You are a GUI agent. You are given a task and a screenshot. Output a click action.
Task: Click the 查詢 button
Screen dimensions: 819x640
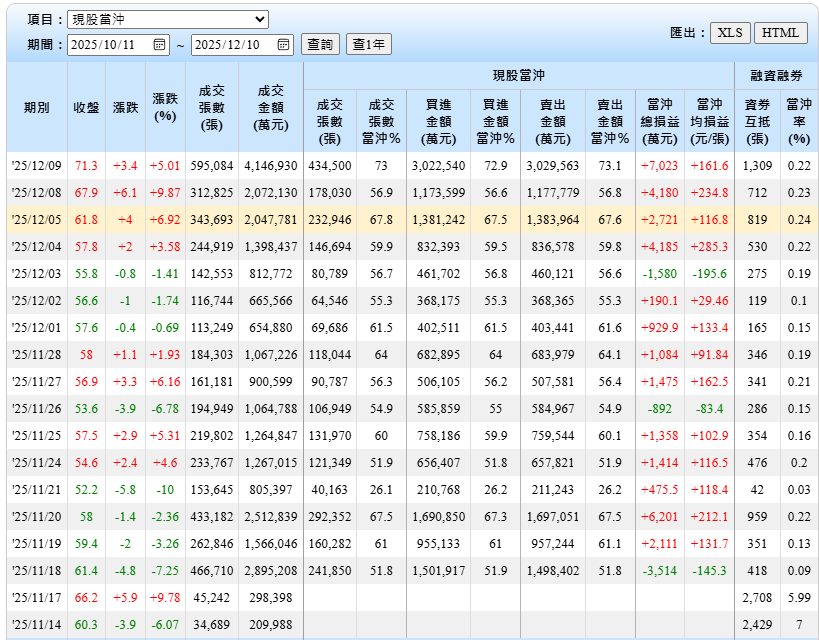tap(320, 45)
